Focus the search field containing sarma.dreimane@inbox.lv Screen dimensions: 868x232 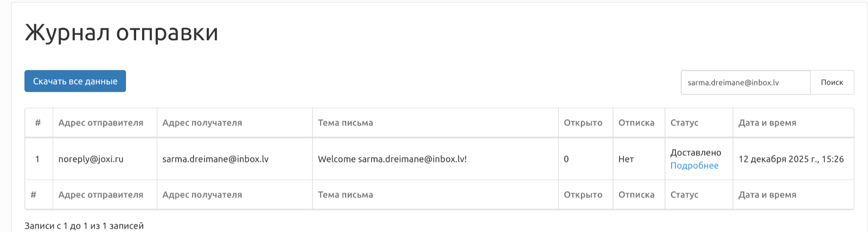pos(745,83)
